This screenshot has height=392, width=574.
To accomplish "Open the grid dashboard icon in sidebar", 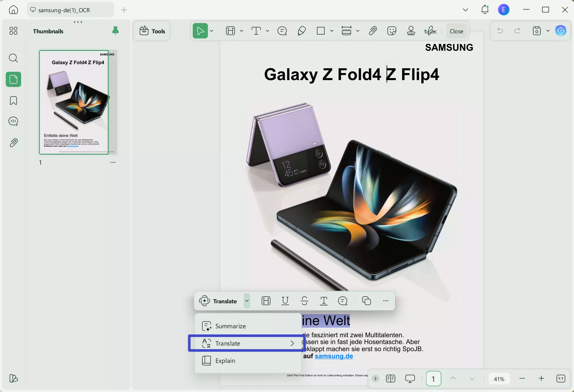I will point(13,31).
